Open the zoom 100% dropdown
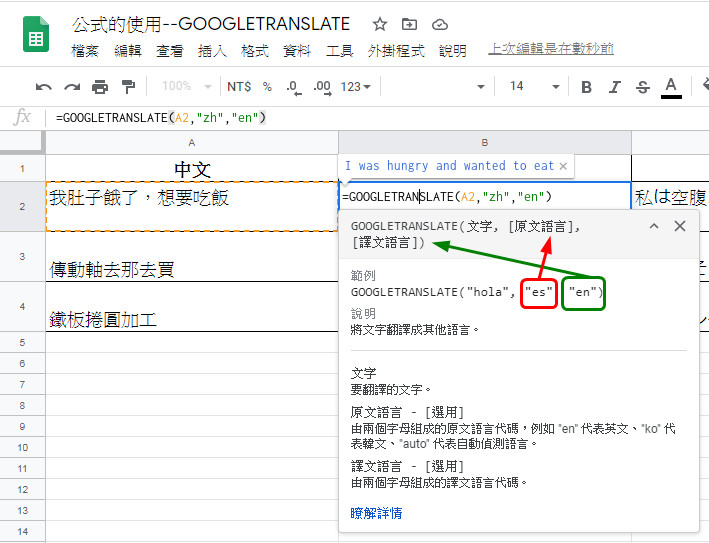The height and width of the screenshot is (543, 709). coord(186,86)
